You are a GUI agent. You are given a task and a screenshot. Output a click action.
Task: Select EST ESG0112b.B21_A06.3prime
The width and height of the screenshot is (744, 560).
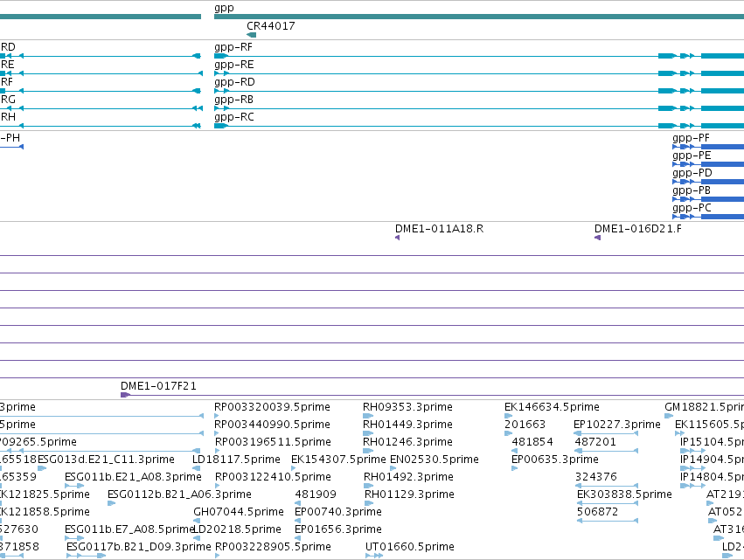[x=179, y=494]
